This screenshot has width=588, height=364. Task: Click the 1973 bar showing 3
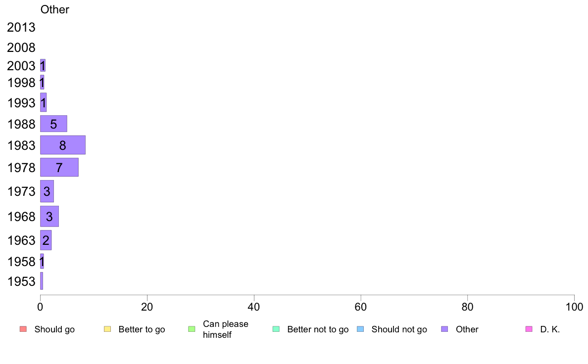47,191
